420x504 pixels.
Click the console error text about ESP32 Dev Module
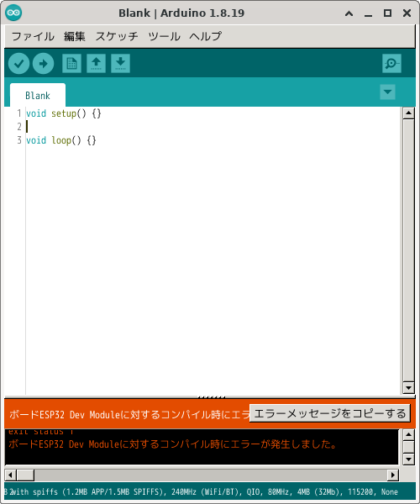172,444
